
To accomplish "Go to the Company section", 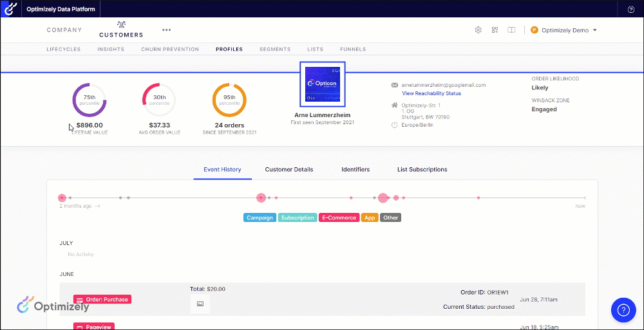I will (64, 30).
